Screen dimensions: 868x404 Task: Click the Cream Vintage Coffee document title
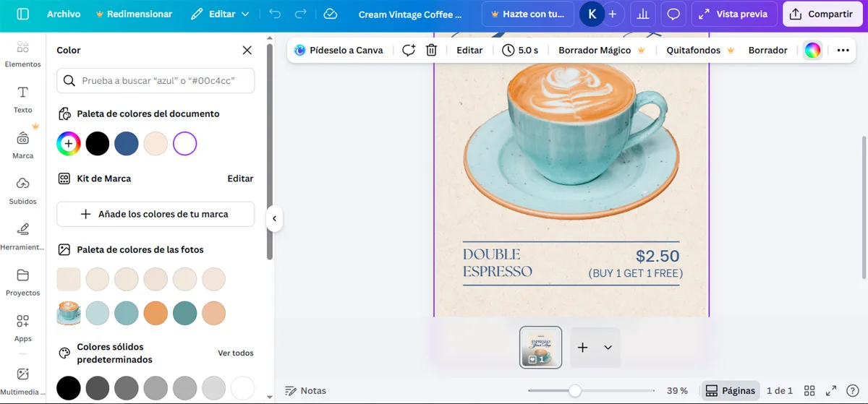click(x=410, y=14)
